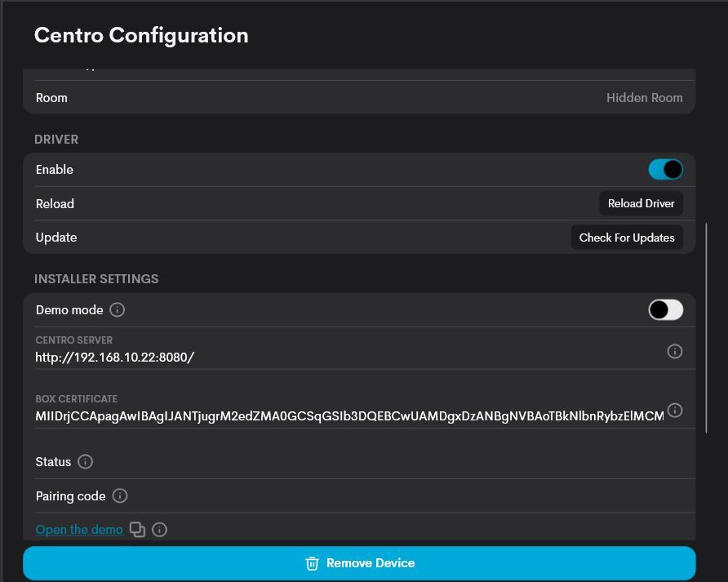Image resolution: width=728 pixels, height=582 pixels.
Task: Click the Update row label
Action: click(56, 238)
